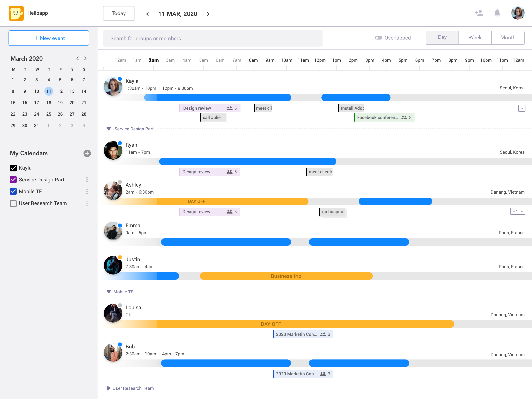This screenshot has width=532, height=399.
Task: Click the Today button
Action: 119,13
